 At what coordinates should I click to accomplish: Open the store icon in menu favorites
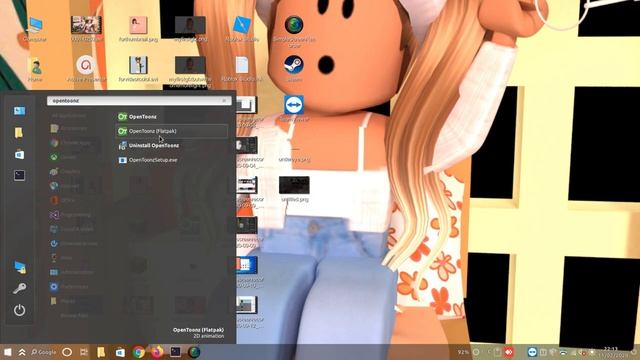tap(19, 154)
